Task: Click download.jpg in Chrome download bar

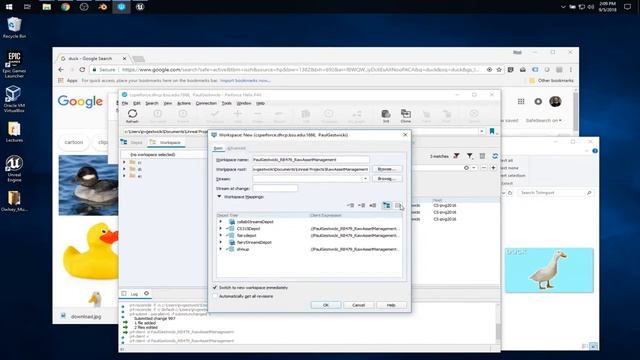Action: pos(86,316)
